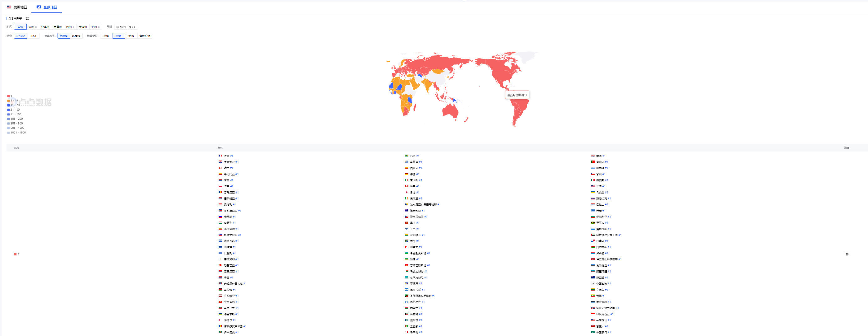Viewport: 868px width, 336px height.
Task: Click the 墨西哥 flag icon in list
Action: click(593, 180)
